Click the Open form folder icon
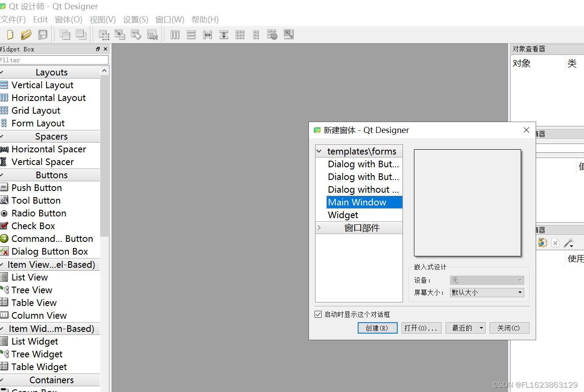Image resolution: width=584 pixels, height=392 pixels. pos(26,35)
